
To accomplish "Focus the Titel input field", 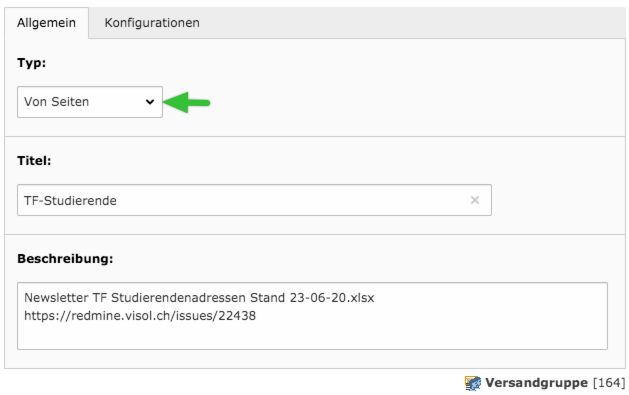I will point(254,200).
